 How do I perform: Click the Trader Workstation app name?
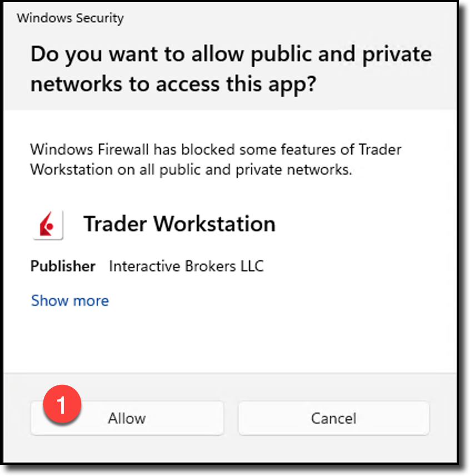(179, 224)
